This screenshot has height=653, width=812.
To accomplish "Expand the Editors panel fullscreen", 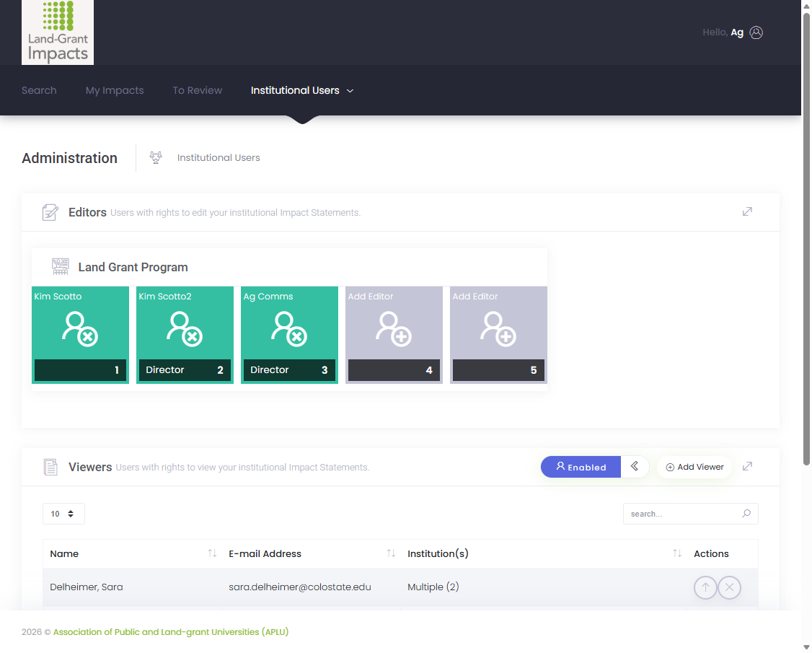I will (x=747, y=211).
